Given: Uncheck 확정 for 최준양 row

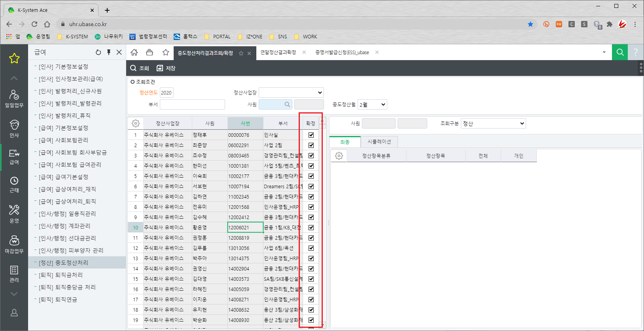Looking at the screenshot, I should tap(311, 145).
